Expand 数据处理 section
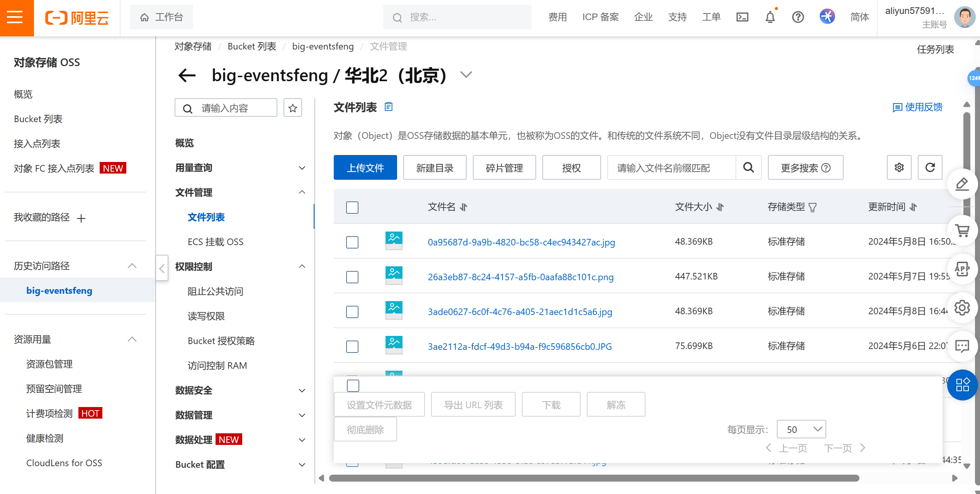 point(302,440)
